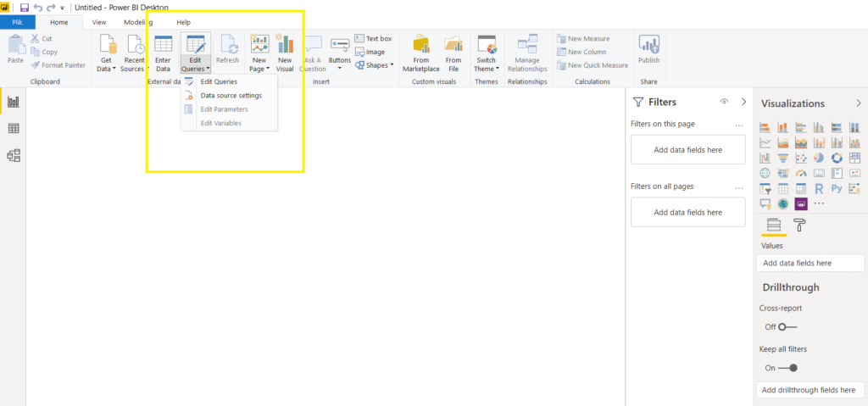868x406 pixels.
Task: Choose Edit Queries from the dropdown menu
Action: click(229, 82)
